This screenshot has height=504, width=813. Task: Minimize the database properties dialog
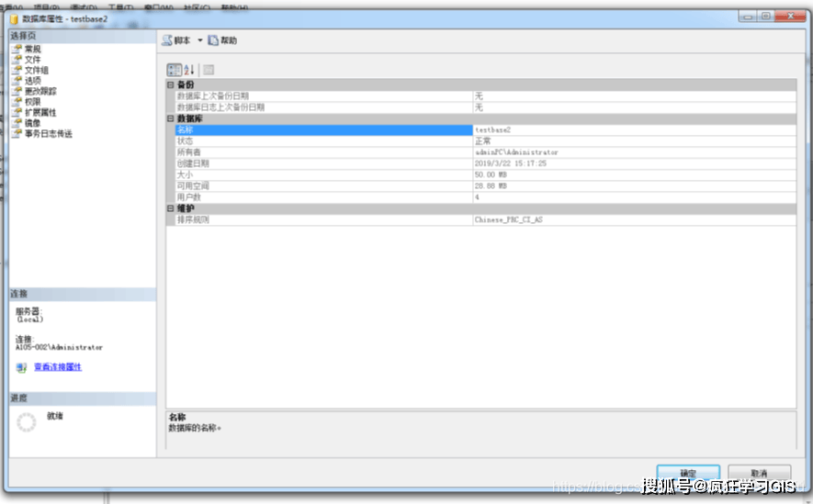[747, 17]
